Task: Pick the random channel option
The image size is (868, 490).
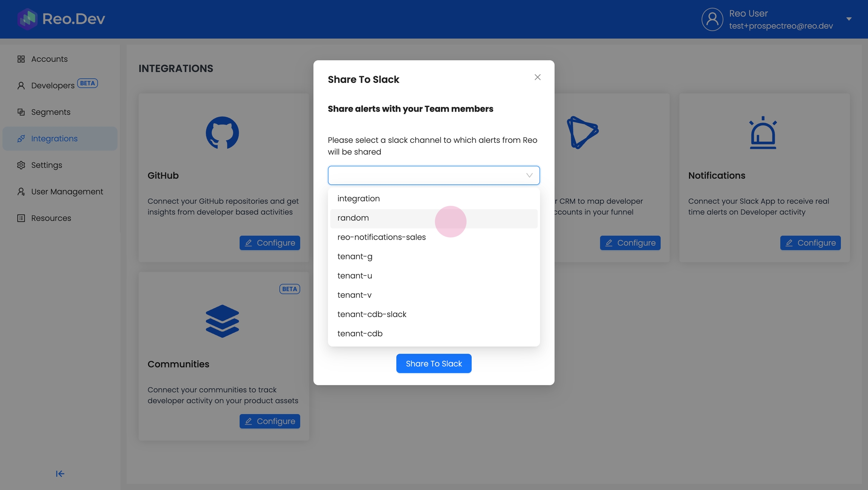Action: tap(353, 218)
